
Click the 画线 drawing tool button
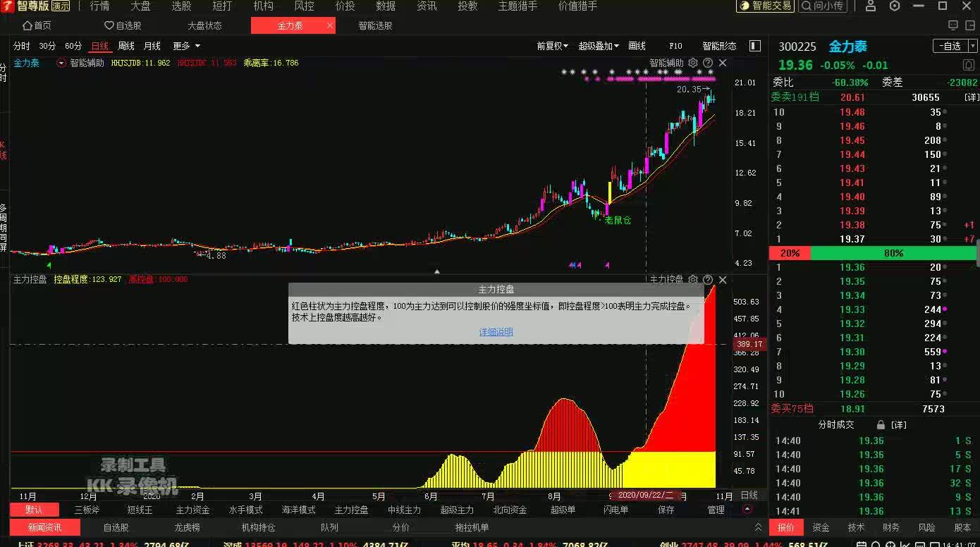(x=637, y=46)
